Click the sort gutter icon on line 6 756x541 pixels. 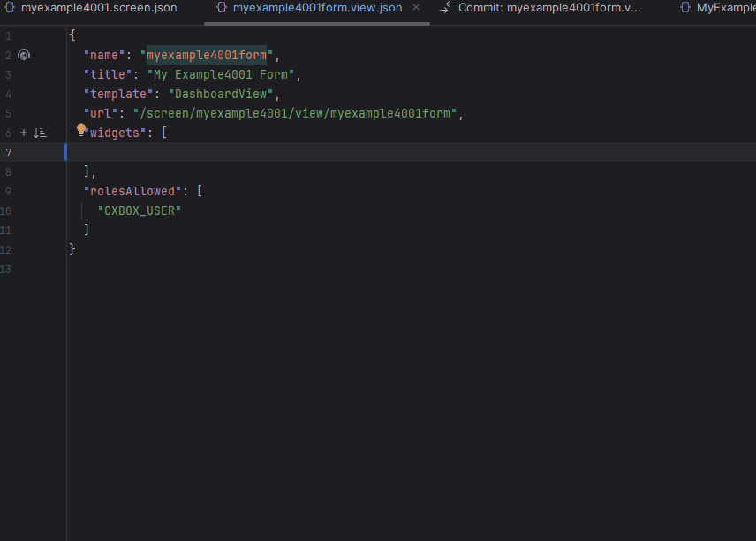[x=40, y=133]
